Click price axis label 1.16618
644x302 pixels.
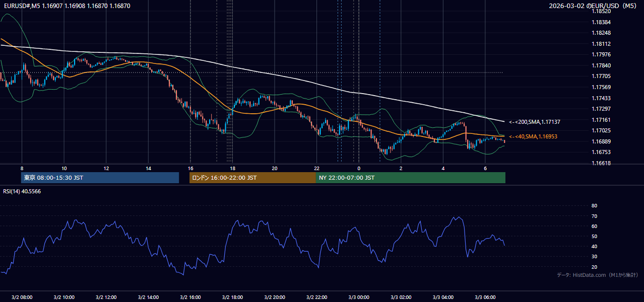click(x=601, y=163)
